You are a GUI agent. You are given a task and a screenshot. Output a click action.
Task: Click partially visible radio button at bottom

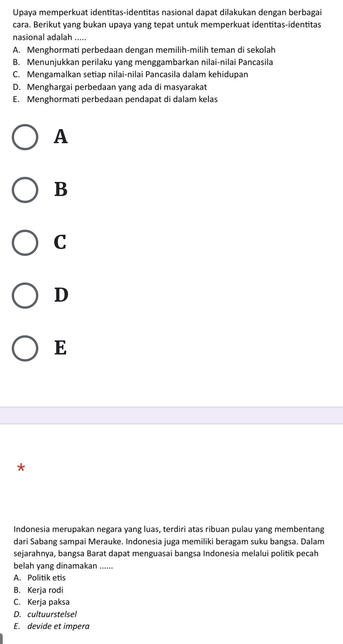pos(2,640)
